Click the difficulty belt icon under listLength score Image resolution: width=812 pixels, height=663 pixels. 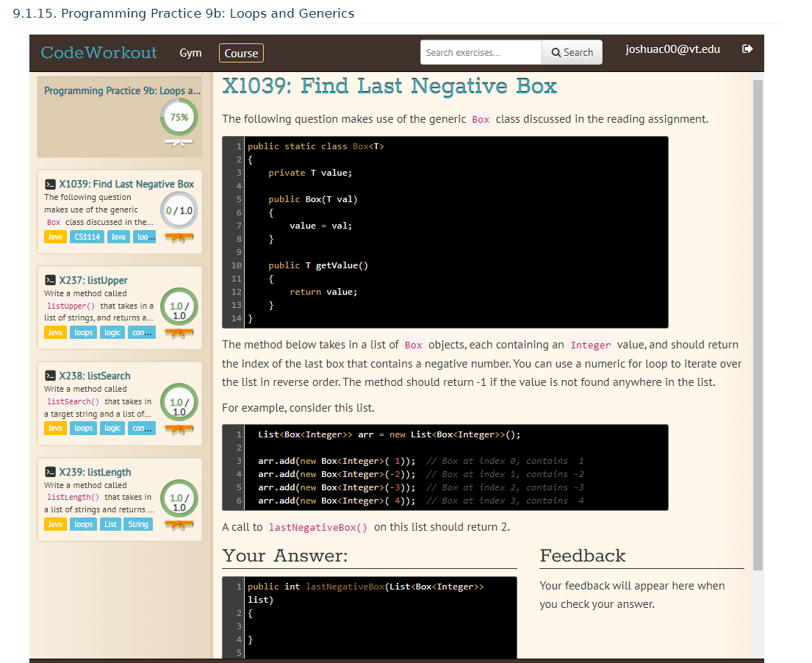click(x=179, y=526)
